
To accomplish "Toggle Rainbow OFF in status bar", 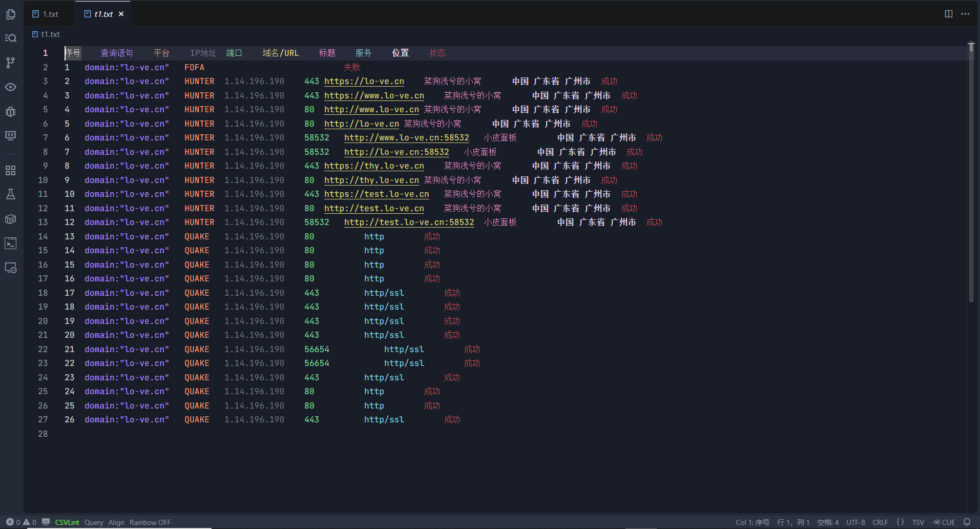I will (x=150, y=522).
